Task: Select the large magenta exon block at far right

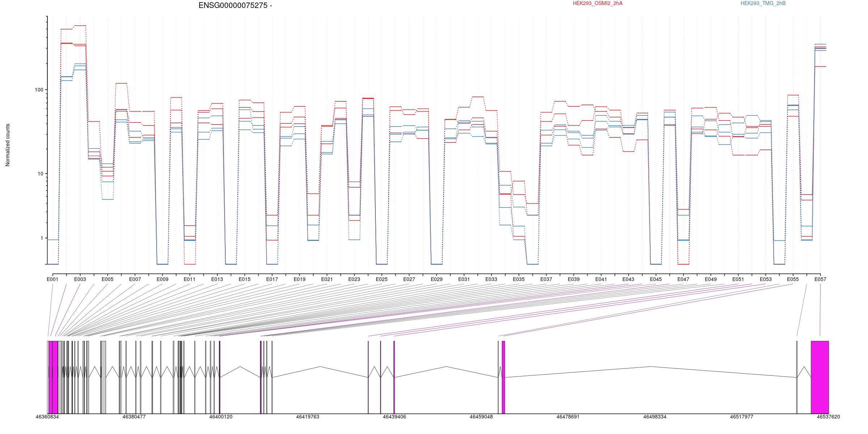Action: point(820,377)
